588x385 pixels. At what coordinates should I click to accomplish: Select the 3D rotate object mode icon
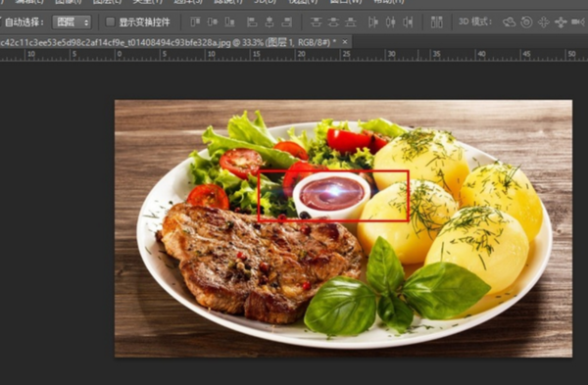point(510,23)
